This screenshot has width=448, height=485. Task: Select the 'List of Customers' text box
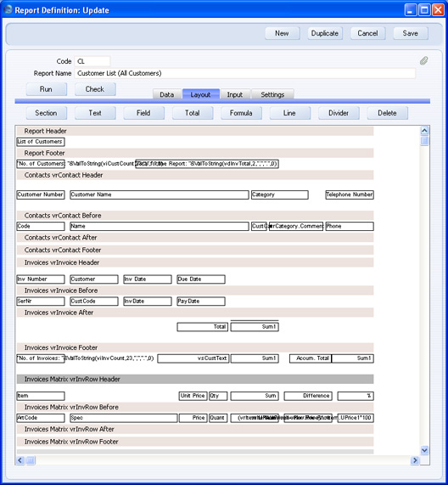[41, 142]
